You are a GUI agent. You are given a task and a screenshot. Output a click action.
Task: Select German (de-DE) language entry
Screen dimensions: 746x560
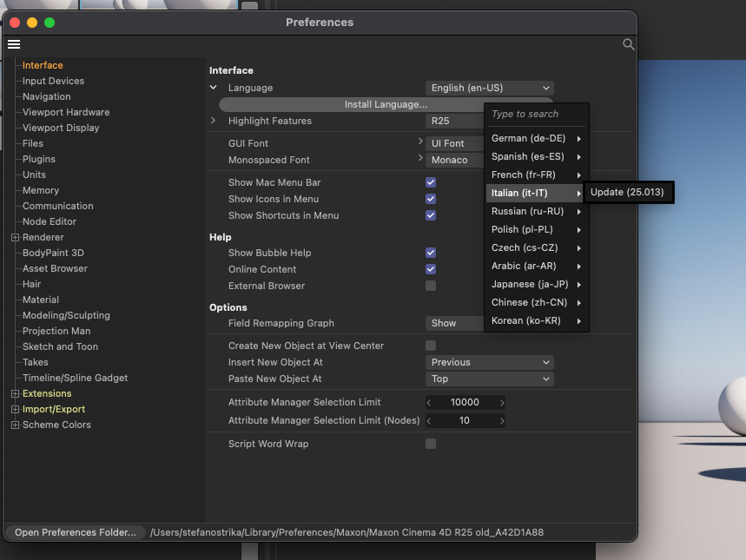point(537,138)
